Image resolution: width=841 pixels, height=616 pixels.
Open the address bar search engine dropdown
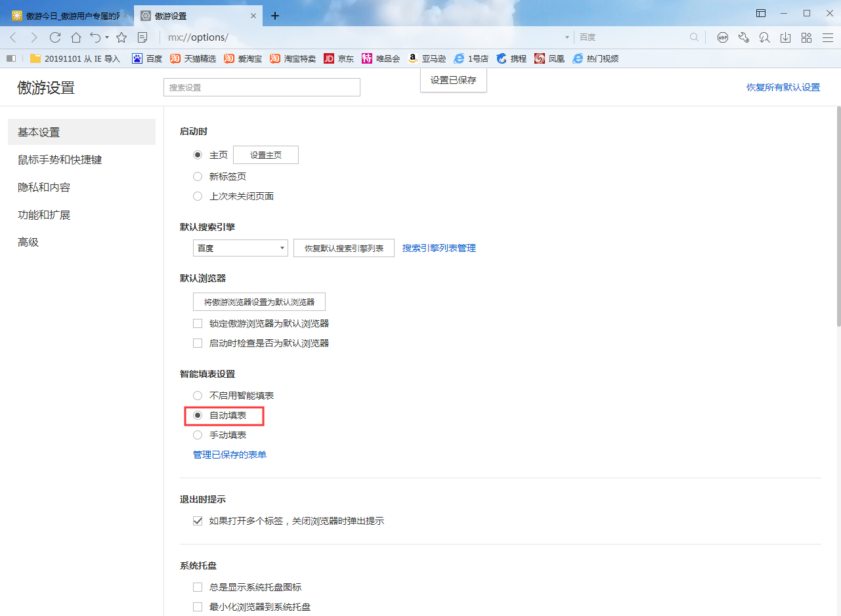click(566, 37)
